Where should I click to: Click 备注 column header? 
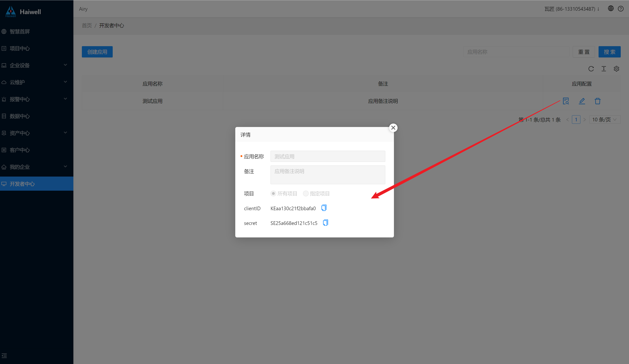[383, 84]
